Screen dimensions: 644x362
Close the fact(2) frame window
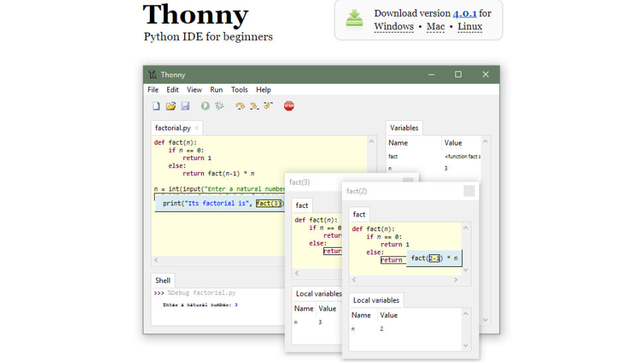pos(469,191)
